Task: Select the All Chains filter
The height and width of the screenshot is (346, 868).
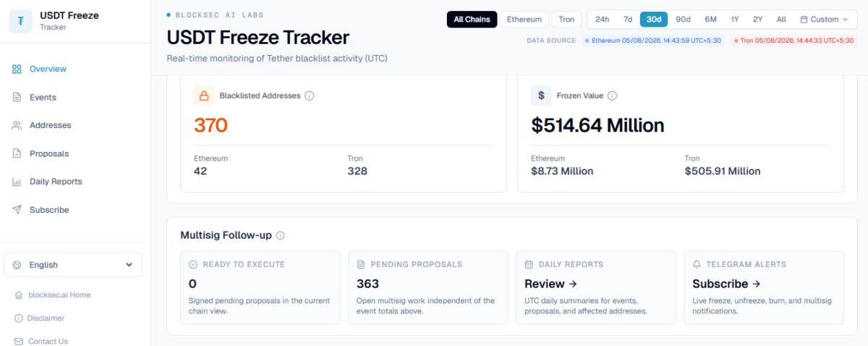Action: (472, 20)
